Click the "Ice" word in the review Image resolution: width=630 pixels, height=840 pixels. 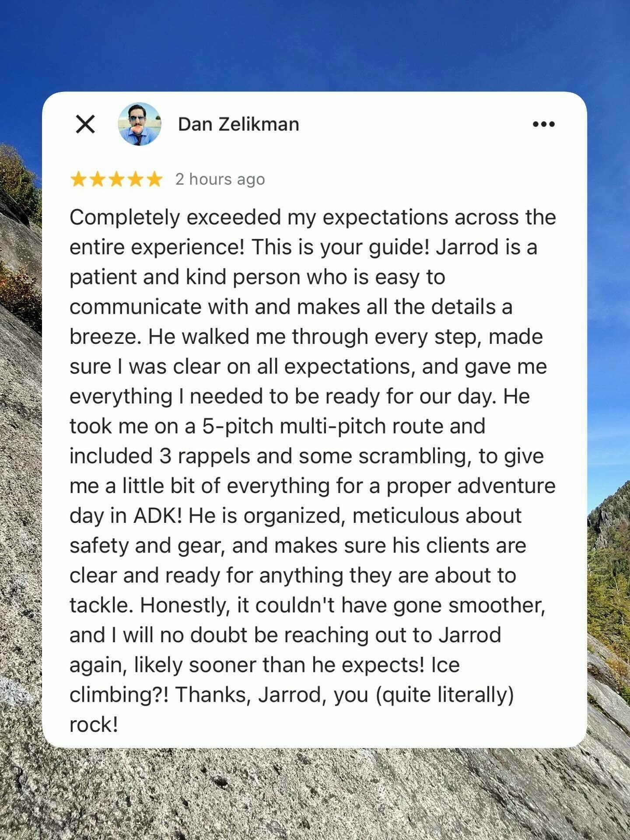[445, 665]
